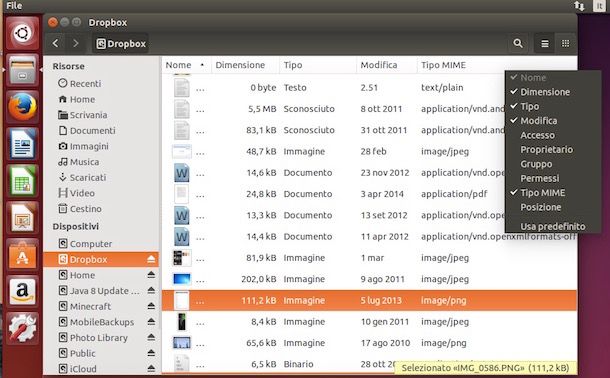Image resolution: width=610 pixels, height=378 pixels.
Task: Open the File menu in top bar
Action: tap(14, 5)
